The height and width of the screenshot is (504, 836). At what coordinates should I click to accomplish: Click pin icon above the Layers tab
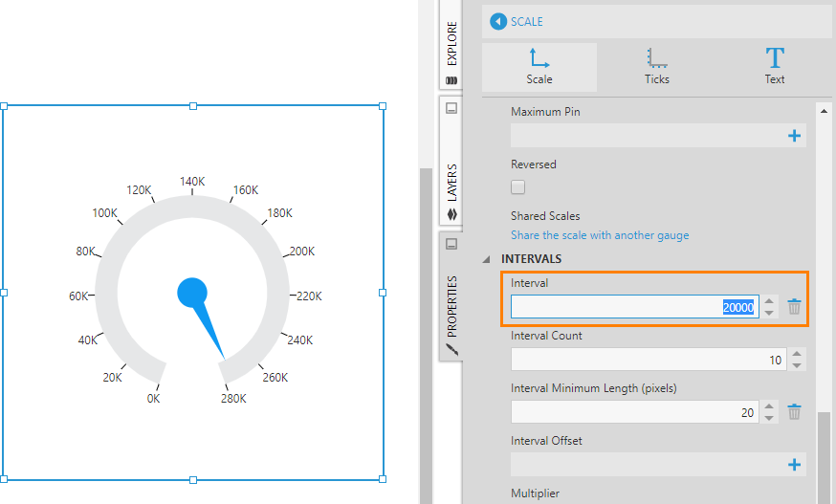[451, 108]
